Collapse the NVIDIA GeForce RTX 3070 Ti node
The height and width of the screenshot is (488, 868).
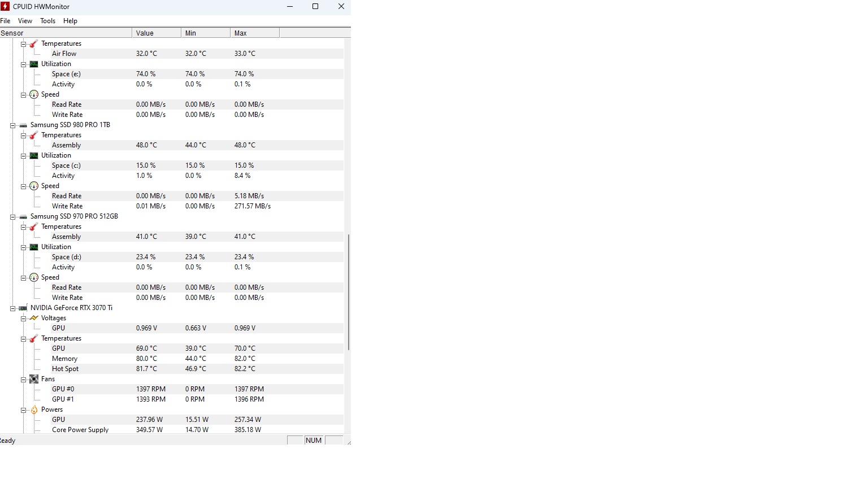12,308
